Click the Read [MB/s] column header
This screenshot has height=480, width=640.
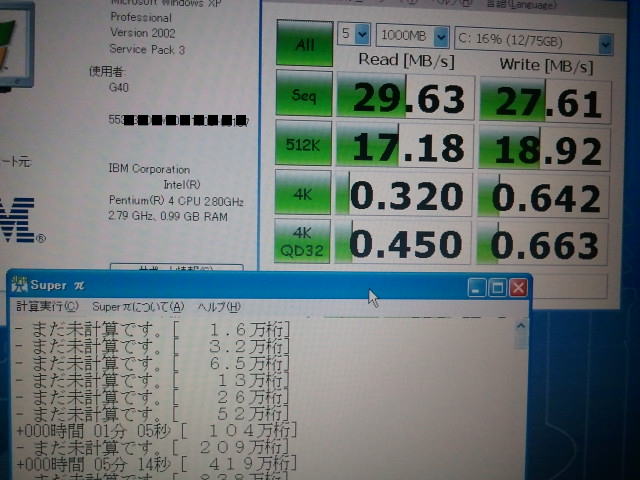click(406, 61)
